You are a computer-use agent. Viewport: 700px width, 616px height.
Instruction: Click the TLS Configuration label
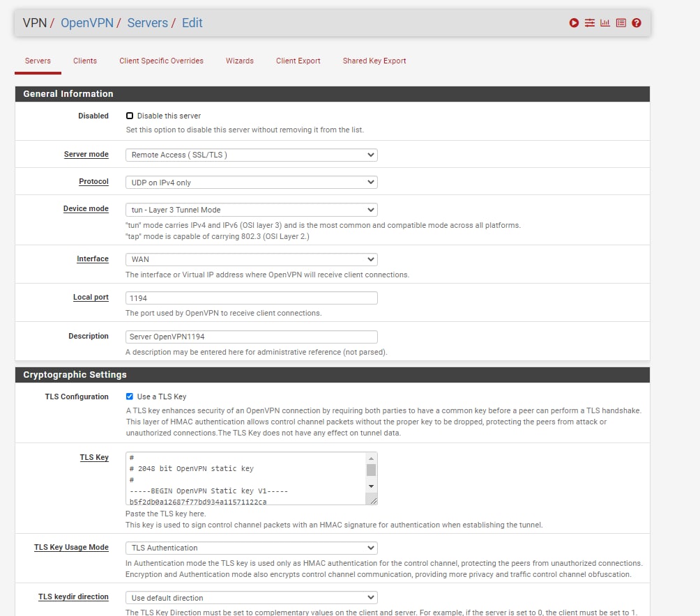click(77, 396)
